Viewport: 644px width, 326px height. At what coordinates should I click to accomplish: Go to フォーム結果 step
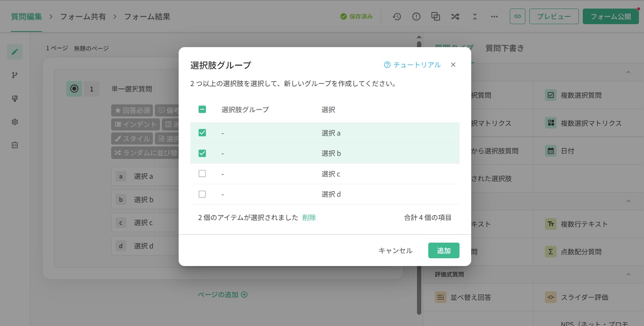click(x=147, y=16)
